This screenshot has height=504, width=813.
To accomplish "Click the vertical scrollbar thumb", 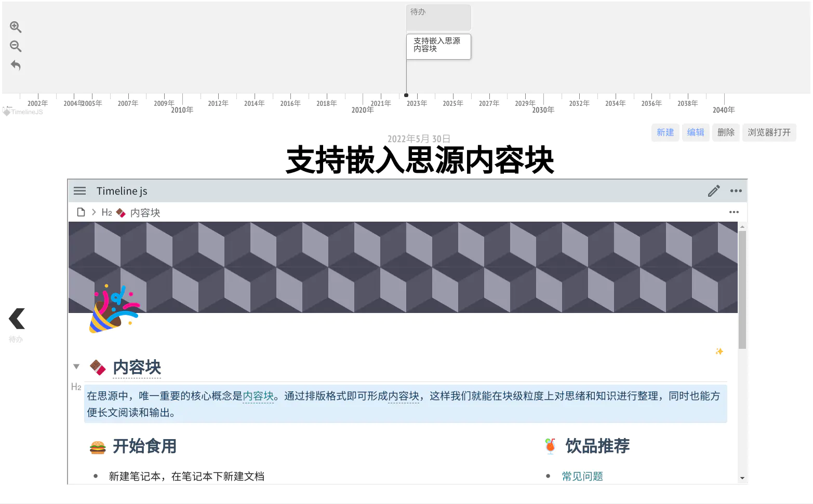I will tap(742, 290).
